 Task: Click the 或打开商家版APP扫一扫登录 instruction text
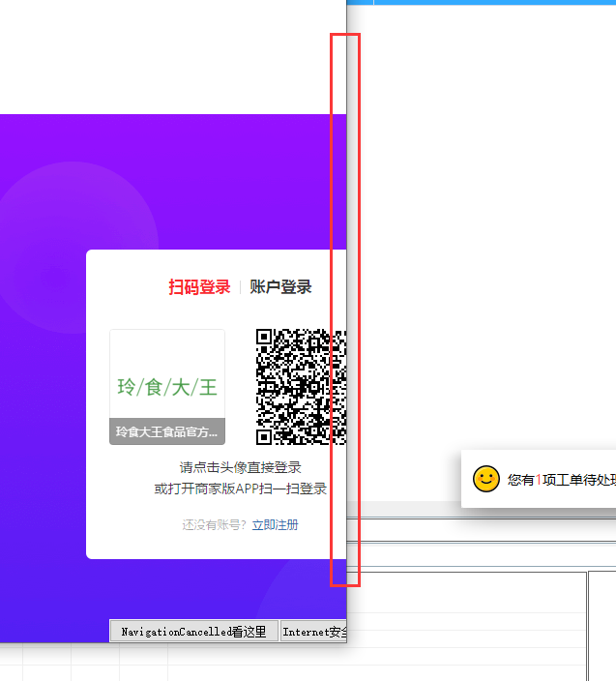[x=240, y=489]
